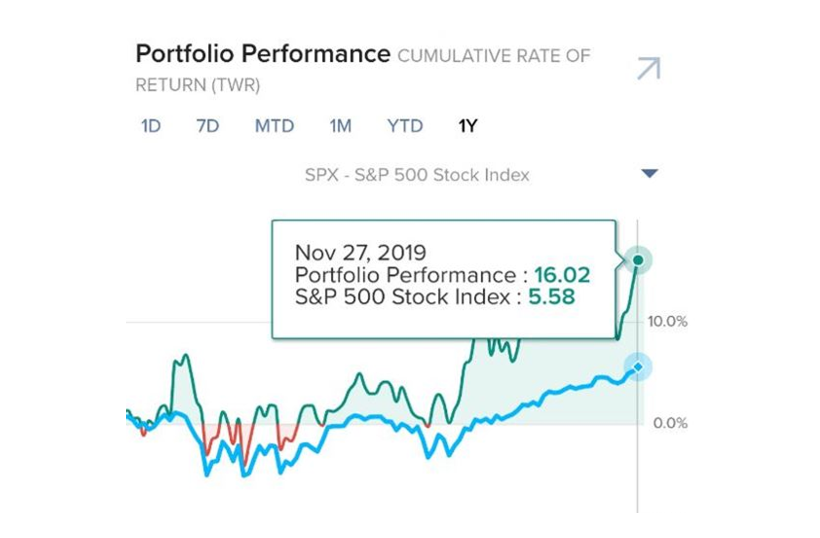Switch to the 7D time range

pos(207,126)
